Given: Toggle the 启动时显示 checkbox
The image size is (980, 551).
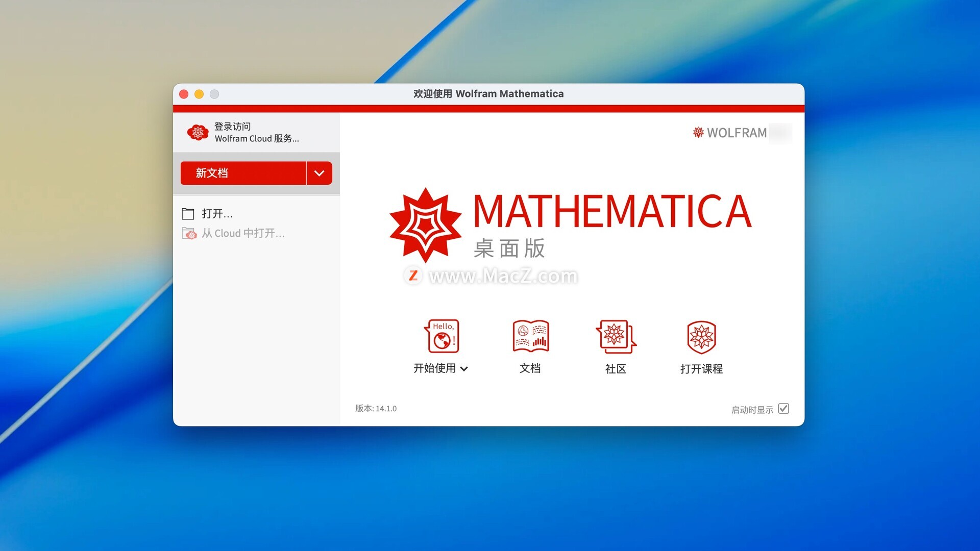Looking at the screenshot, I should 783,409.
